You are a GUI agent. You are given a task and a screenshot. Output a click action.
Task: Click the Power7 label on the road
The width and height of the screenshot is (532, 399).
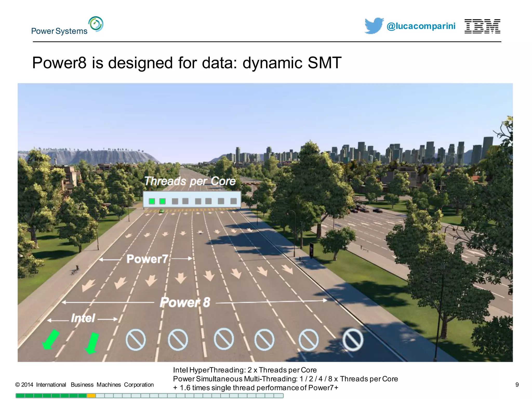click(147, 259)
